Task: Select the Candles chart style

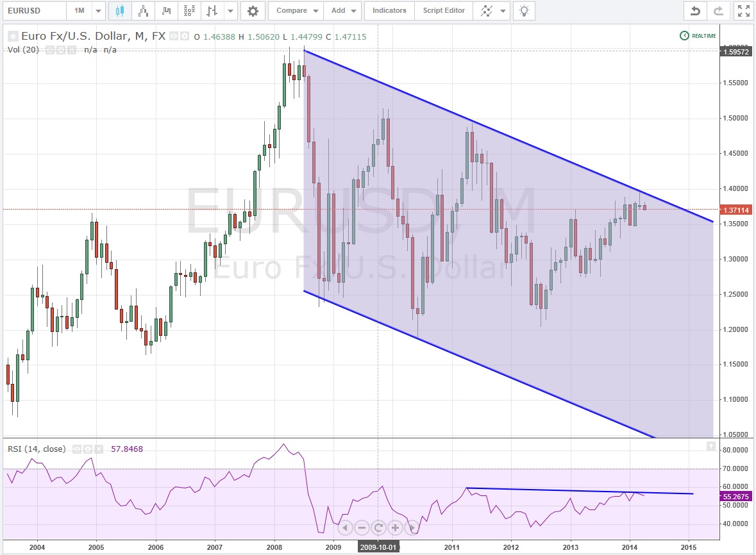Action: (120, 11)
